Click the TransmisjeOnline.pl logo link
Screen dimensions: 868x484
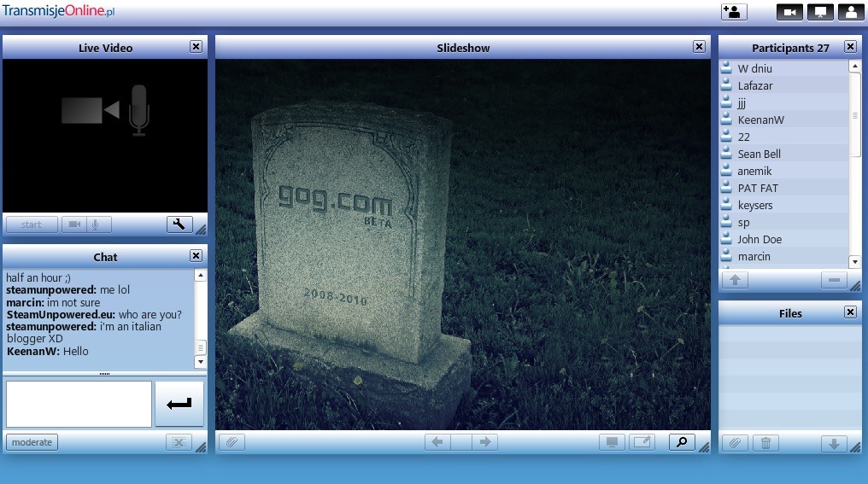(58, 11)
